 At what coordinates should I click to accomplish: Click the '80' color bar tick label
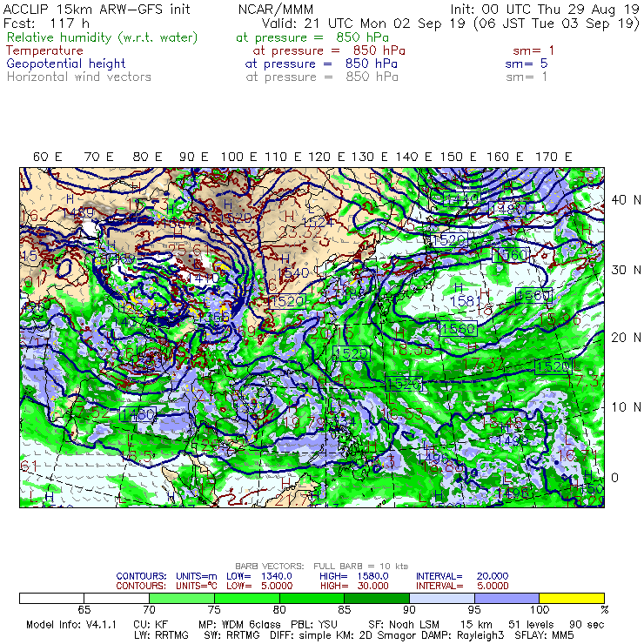point(279,609)
